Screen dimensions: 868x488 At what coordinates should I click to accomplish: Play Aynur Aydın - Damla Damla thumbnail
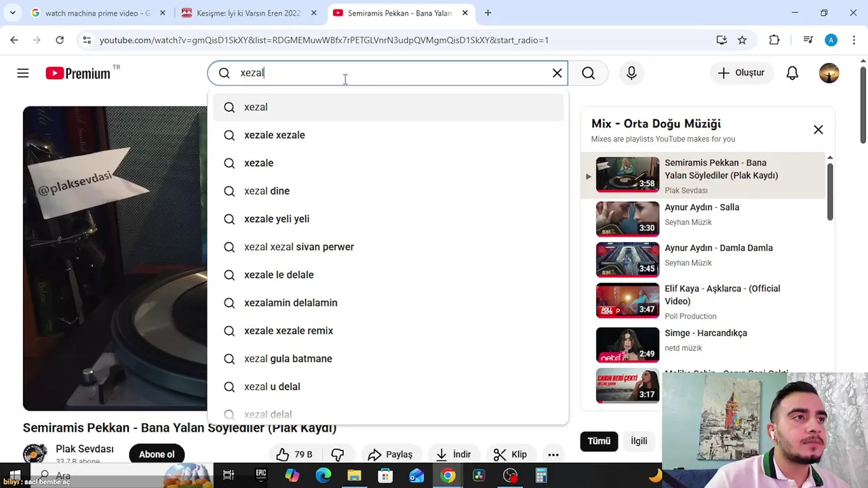(x=627, y=259)
